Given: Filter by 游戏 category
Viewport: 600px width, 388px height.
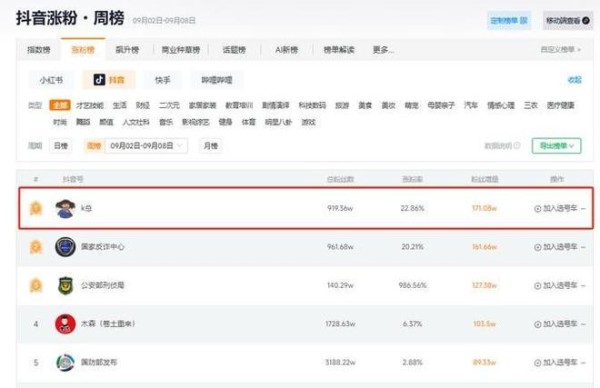Looking at the screenshot, I should point(308,122).
